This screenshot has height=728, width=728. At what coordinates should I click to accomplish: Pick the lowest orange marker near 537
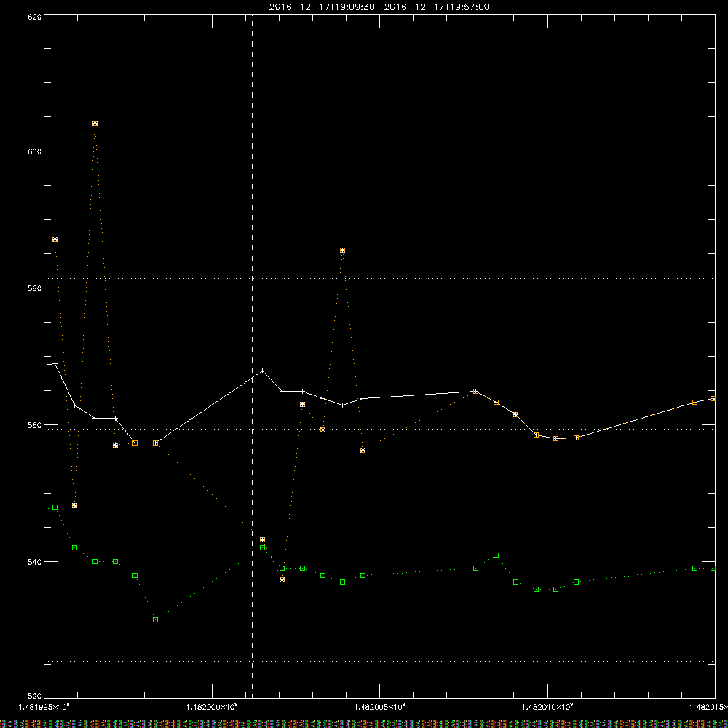click(282, 580)
